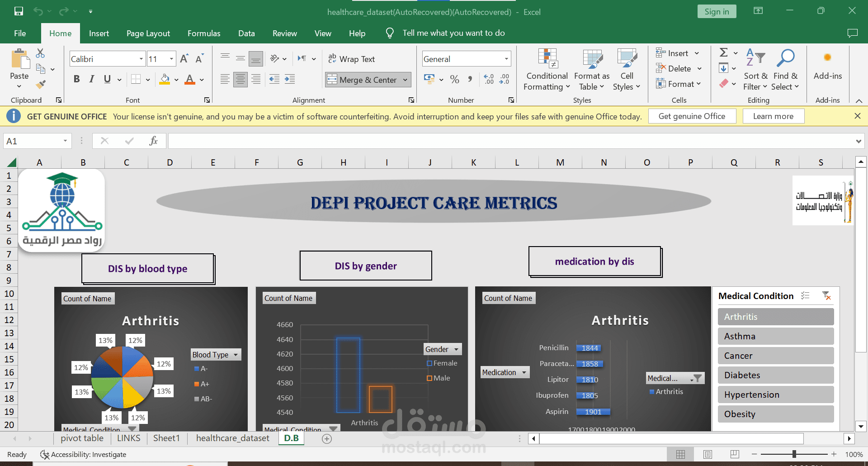The height and width of the screenshot is (466, 868).
Task: Apply the red Font Color swatch
Action: [190, 80]
